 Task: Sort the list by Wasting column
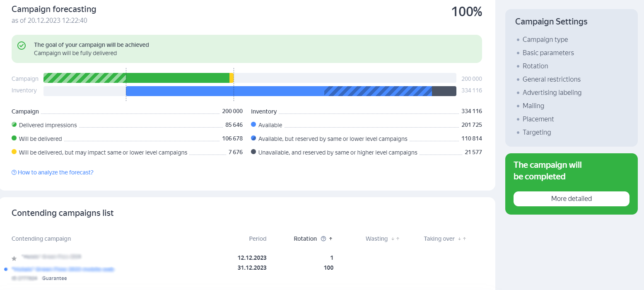376,239
